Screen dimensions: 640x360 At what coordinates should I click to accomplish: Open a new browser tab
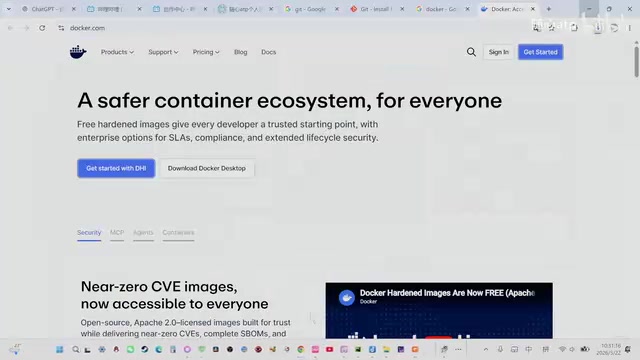[x=549, y=9]
